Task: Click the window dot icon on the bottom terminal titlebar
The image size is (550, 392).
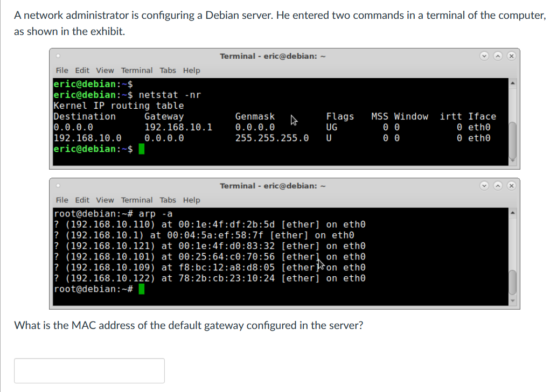Action: click(x=58, y=185)
